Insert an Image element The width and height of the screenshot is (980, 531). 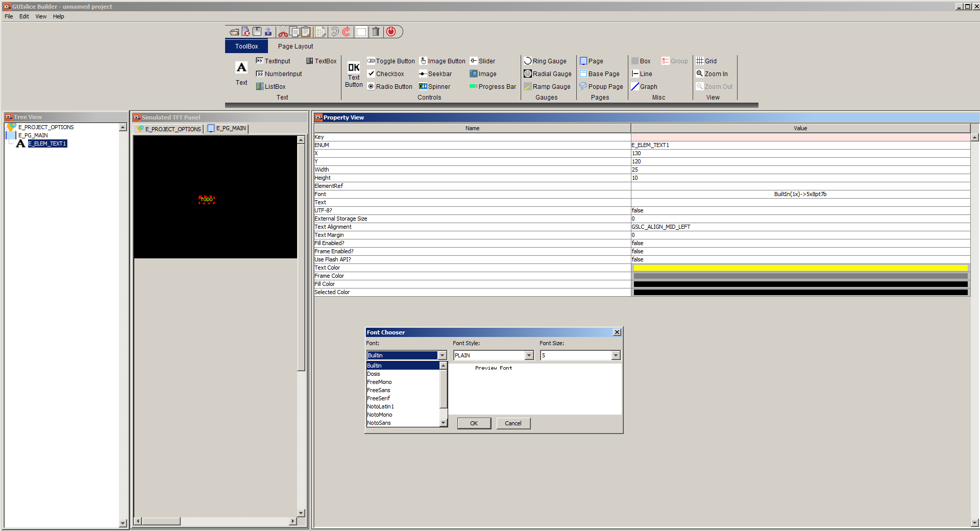(483, 74)
